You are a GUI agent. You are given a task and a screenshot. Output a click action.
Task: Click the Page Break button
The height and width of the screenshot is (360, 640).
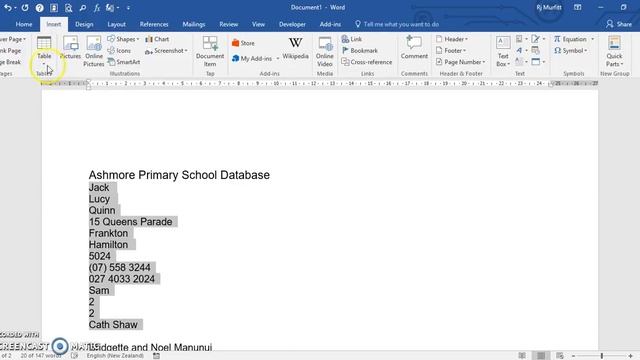[11, 62]
